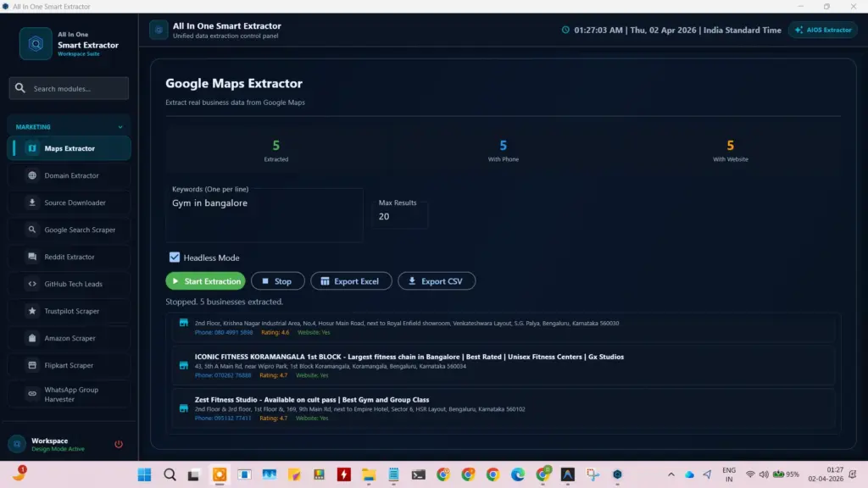
Task: Click the 'Stopped. 5 businesses extracted.' status
Action: click(x=224, y=302)
